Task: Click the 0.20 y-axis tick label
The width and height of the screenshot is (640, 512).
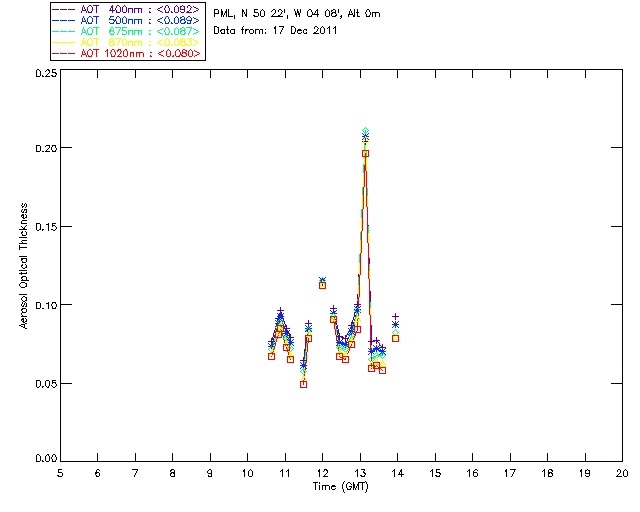Action: click(46, 148)
